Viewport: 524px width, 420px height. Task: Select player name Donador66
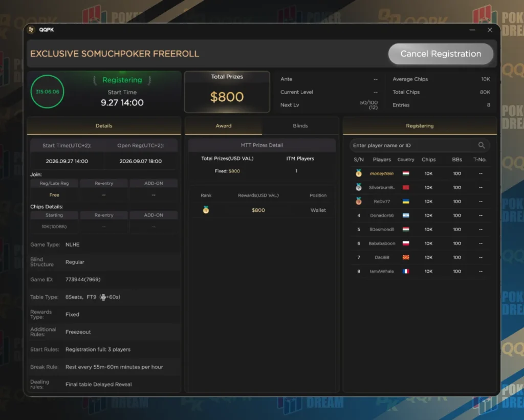[382, 215]
